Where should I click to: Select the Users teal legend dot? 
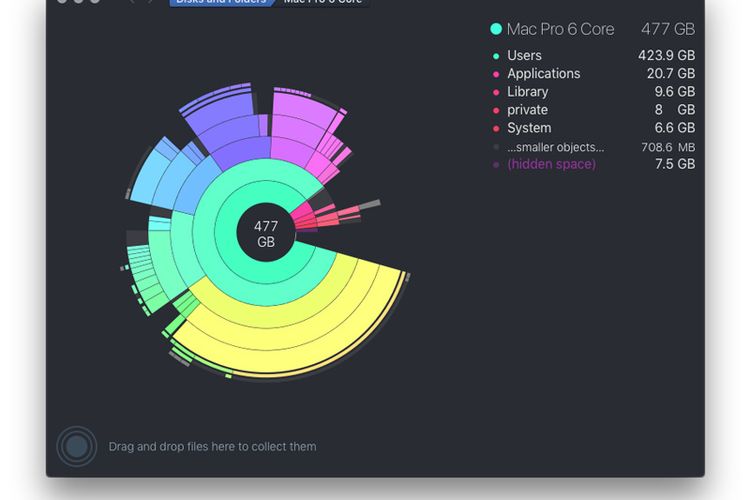(x=496, y=56)
